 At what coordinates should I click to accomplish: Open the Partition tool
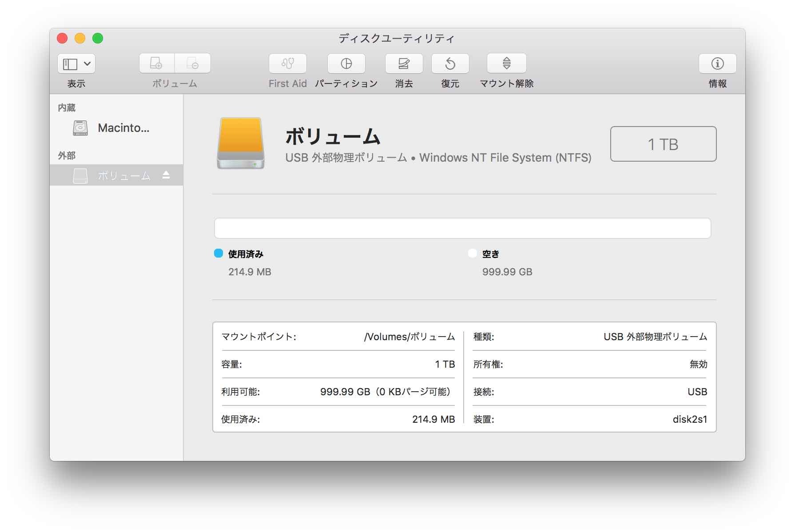point(346,64)
